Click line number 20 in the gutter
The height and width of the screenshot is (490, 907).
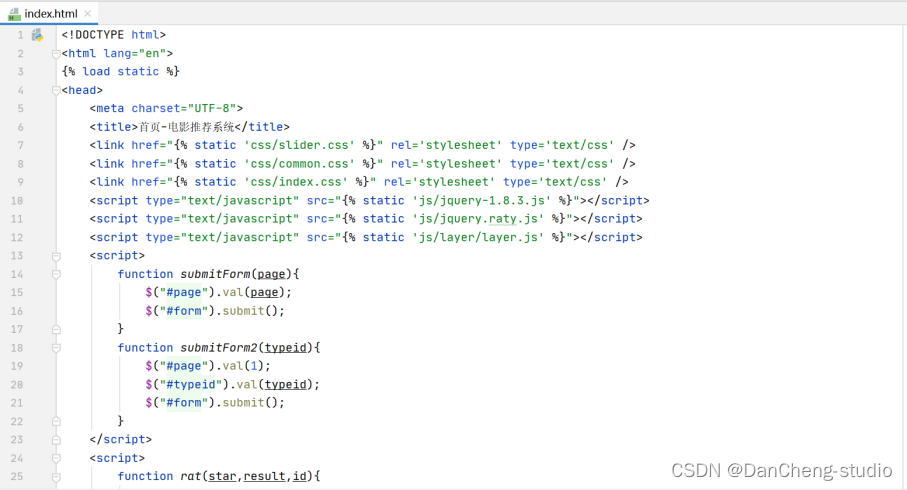[17, 385]
